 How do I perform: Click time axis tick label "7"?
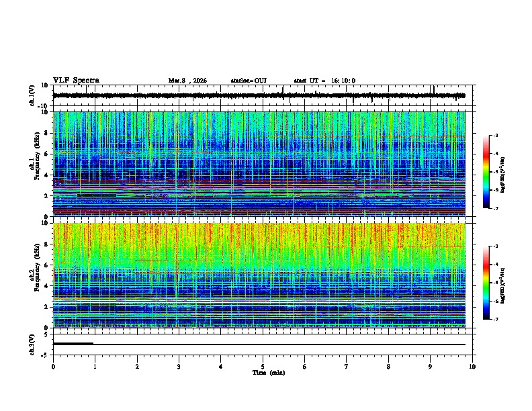347,367
